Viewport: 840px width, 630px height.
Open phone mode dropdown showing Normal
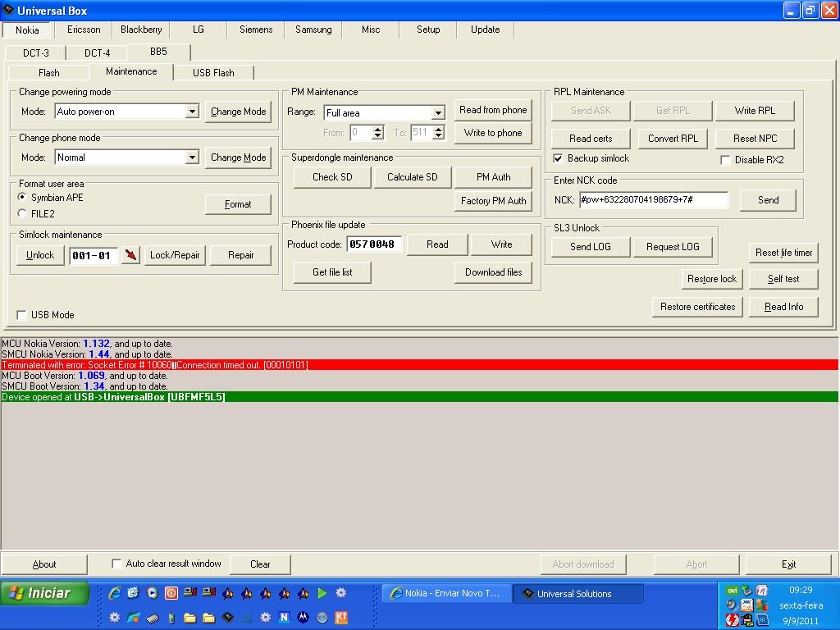point(192,157)
